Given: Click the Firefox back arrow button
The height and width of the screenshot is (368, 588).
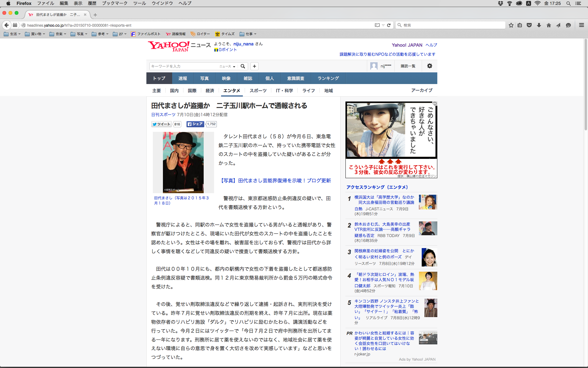Looking at the screenshot, I should click(6, 25).
